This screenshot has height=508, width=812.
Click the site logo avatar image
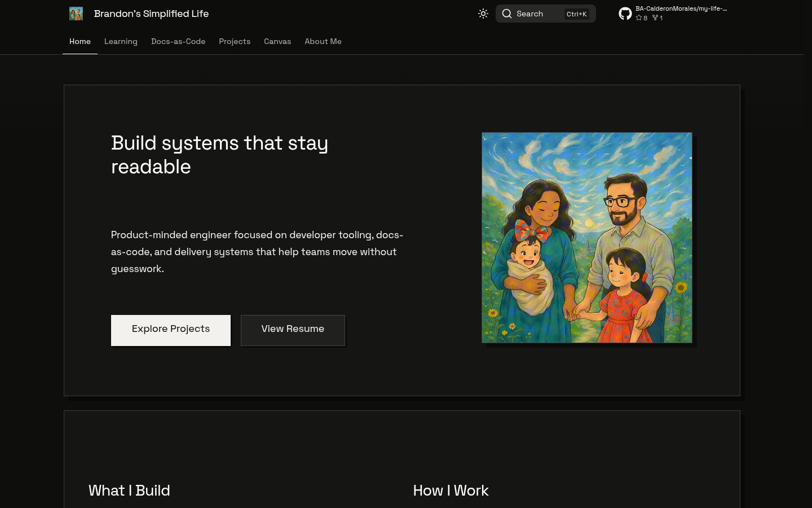(x=76, y=14)
